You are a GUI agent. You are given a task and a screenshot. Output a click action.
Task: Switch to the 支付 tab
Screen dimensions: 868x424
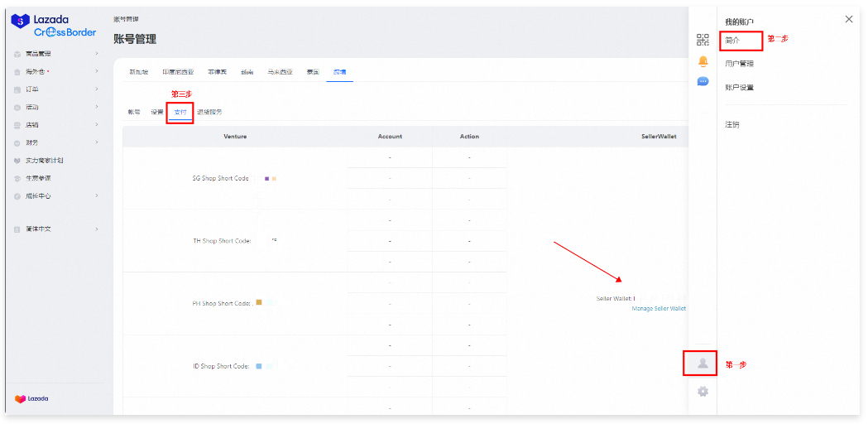pyautogui.click(x=180, y=112)
